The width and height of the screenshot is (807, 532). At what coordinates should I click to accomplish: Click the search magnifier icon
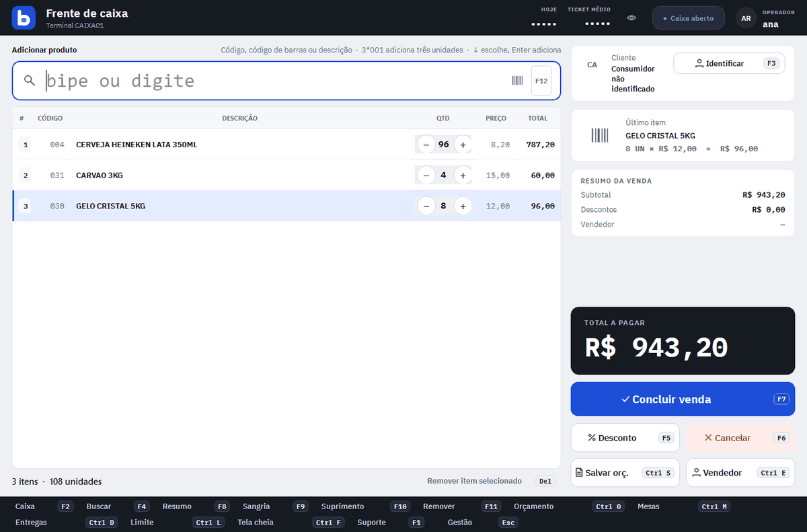[x=29, y=81]
